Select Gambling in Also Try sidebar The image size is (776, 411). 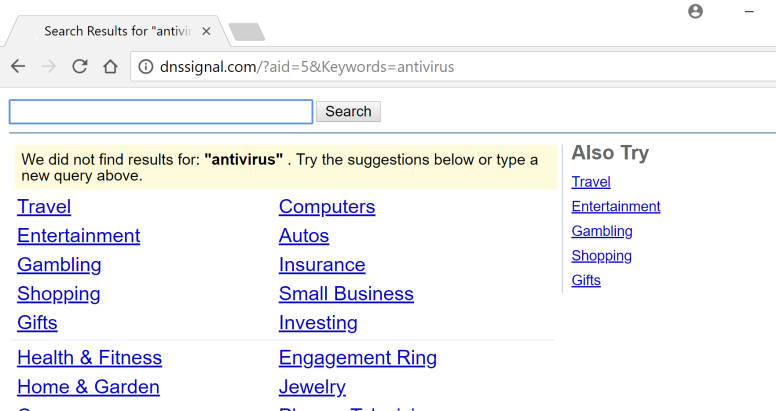coord(602,231)
